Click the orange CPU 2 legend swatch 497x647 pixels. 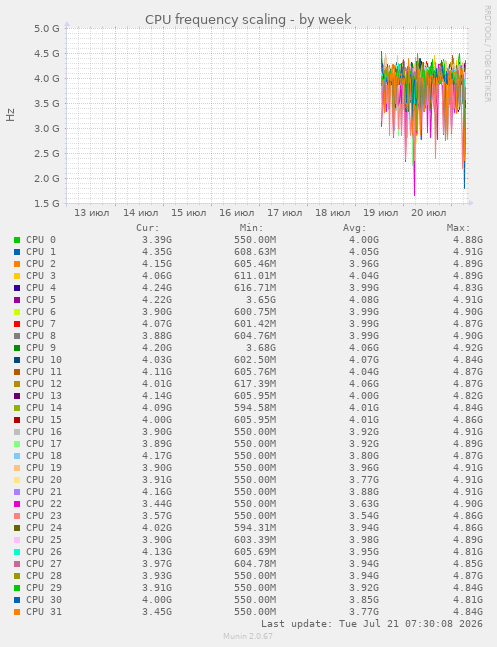tap(17, 264)
